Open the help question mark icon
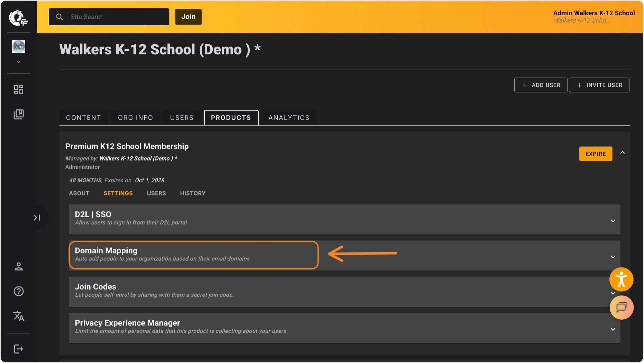 tap(19, 291)
